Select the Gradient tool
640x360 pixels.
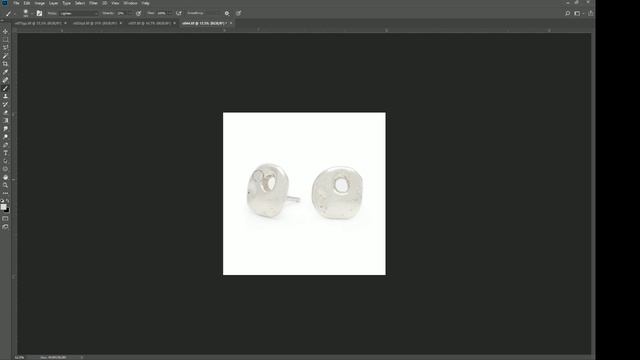click(5, 121)
